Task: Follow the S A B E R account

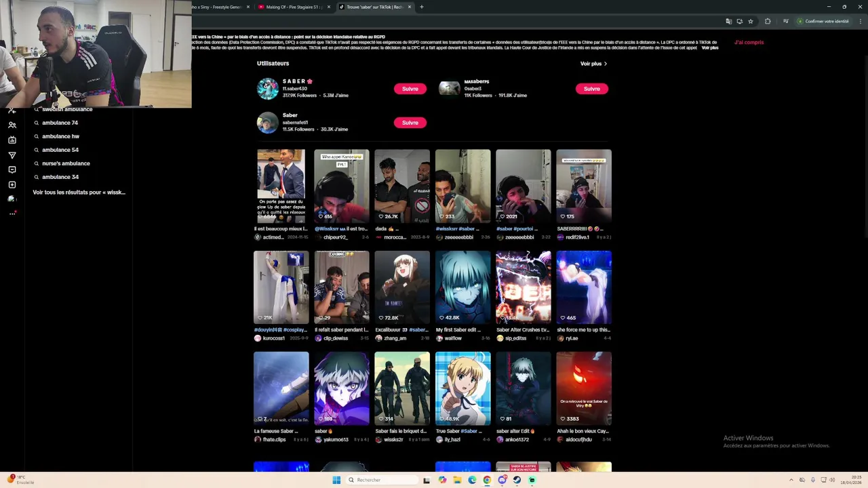Action: point(410,89)
